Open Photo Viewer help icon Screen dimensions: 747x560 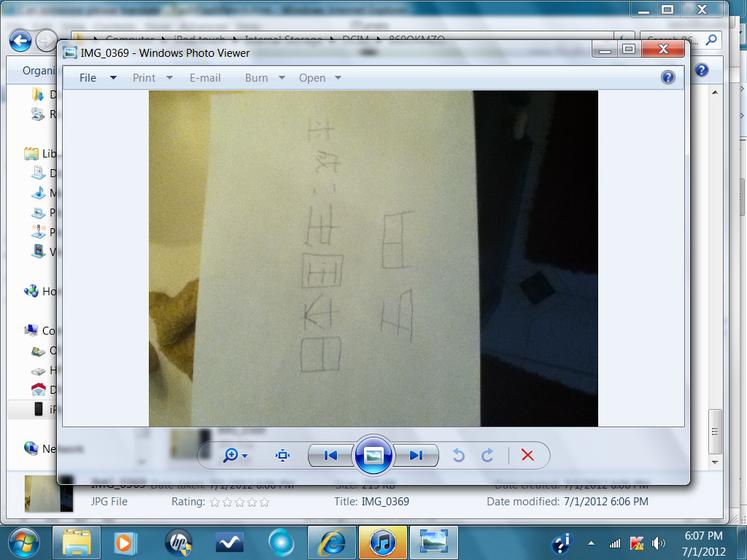tap(668, 77)
